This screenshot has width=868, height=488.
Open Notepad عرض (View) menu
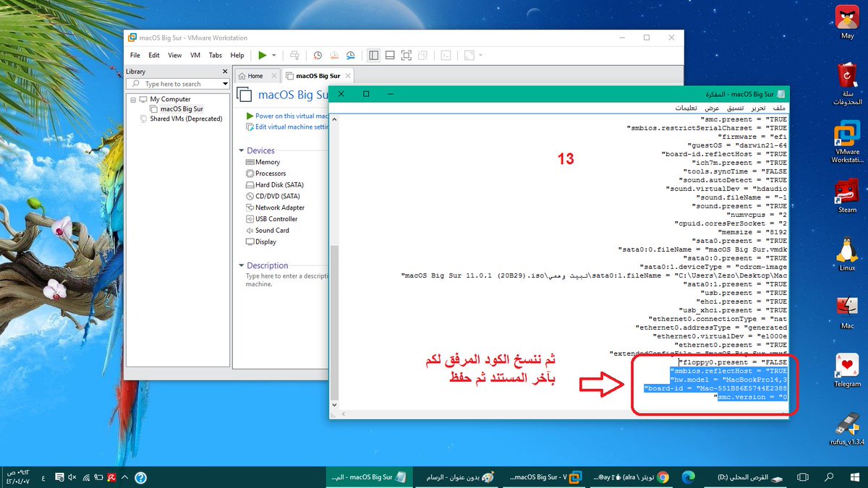click(712, 108)
